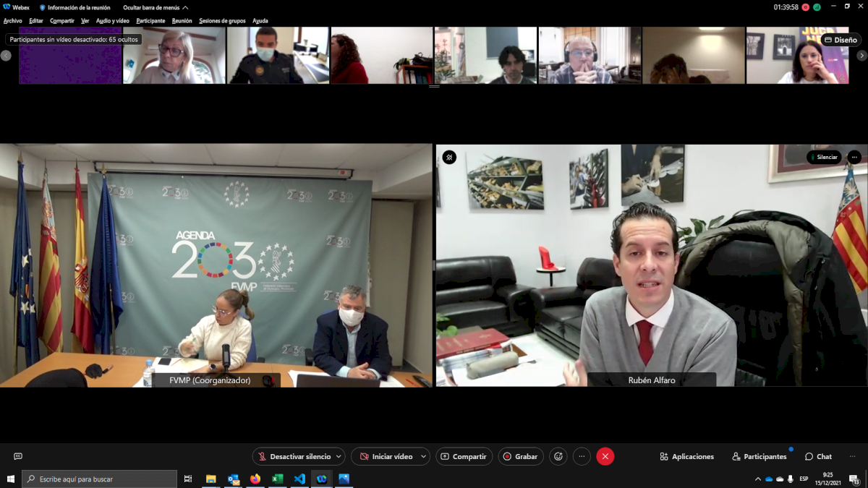The height and width of the screenshot is (488, 868).
Task: Open the Audio y vídeo menu
Action: pyautogui.click(x=112, y=21)
